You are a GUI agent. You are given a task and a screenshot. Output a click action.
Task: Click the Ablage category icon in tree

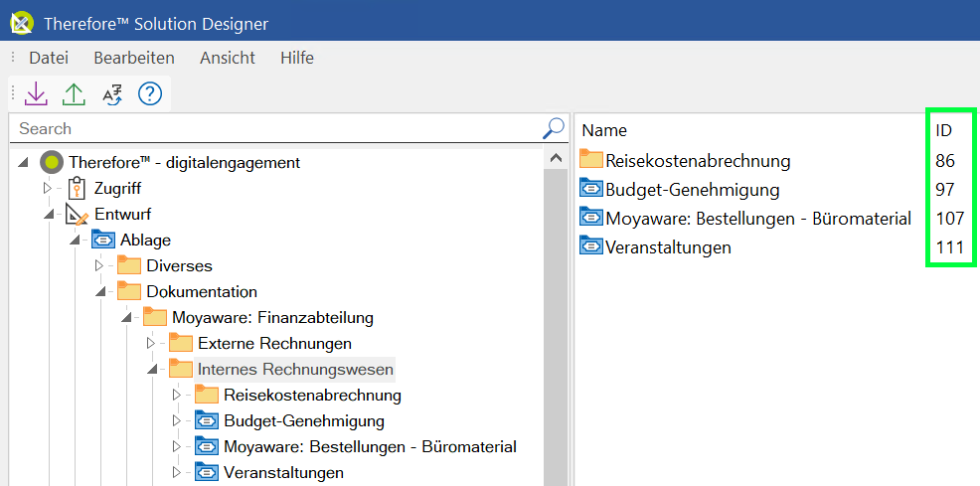pyautogui.click(x=102, y=240)
